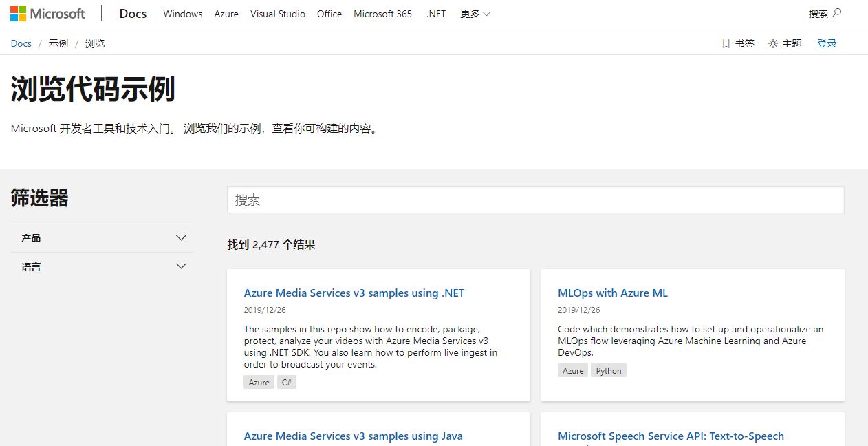
Task: Open theme selector 主题 sun icon
Action: pyautogui.click(x=773, y=43)
